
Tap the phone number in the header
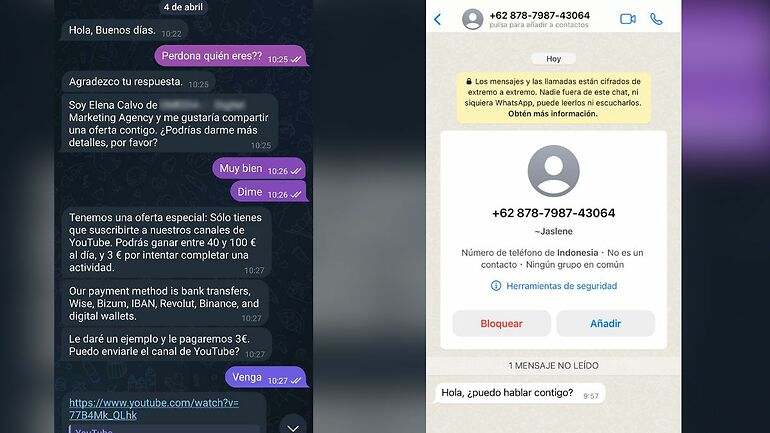(x=540, y=15)
